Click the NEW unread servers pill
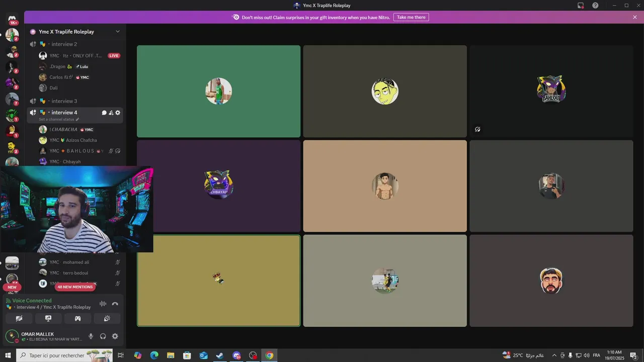 point(12,288)
